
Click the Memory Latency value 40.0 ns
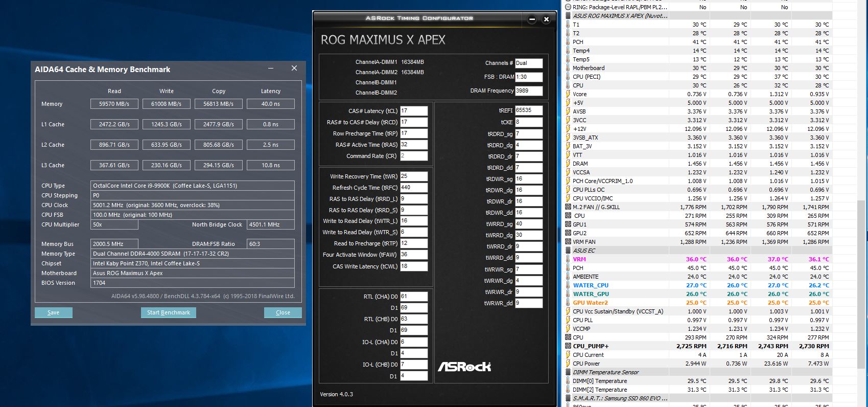(x=271, y=104)
